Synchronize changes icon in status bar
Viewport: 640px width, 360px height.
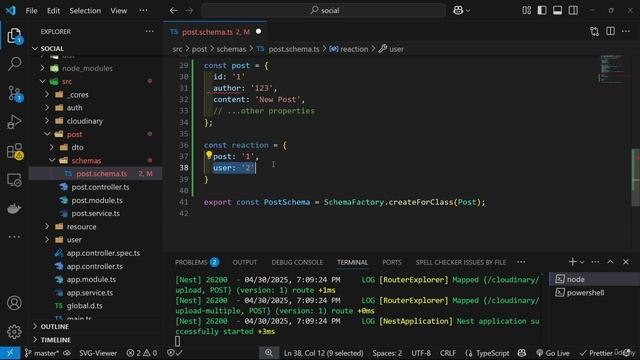click(67, 353)
